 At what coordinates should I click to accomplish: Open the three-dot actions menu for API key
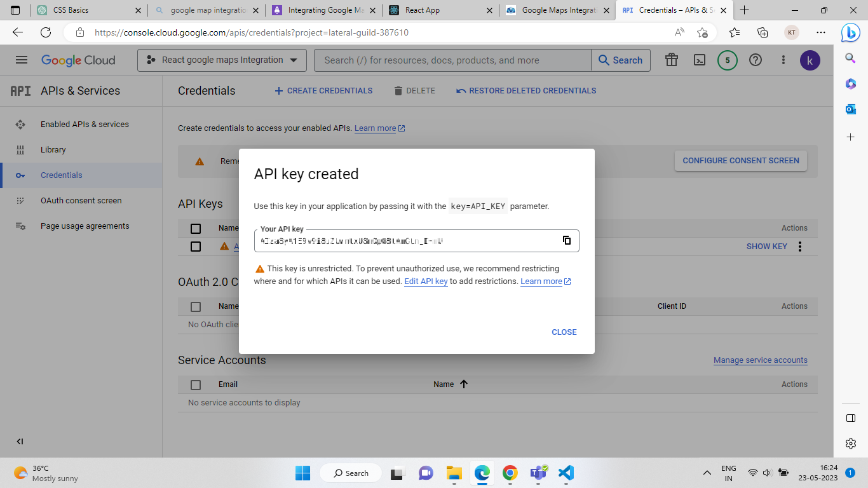click(800, 247)
